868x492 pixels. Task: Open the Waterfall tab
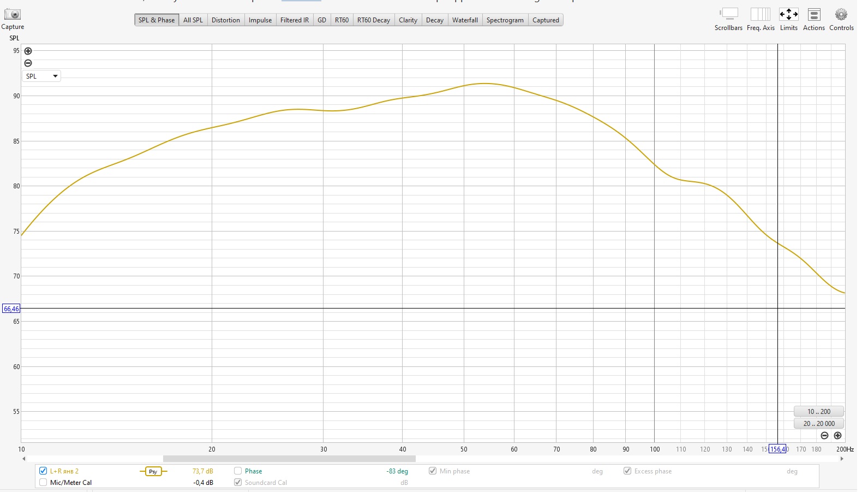465,20
